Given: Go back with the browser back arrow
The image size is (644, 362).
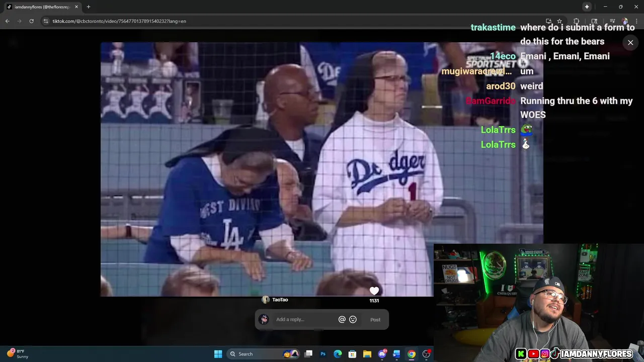Looking at the screenshot, I should [8, 21].
